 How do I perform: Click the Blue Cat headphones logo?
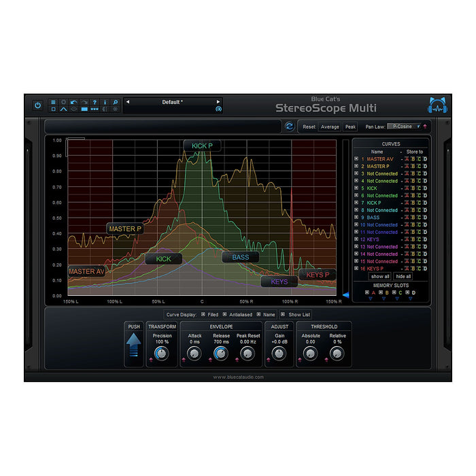click(437, 105)
